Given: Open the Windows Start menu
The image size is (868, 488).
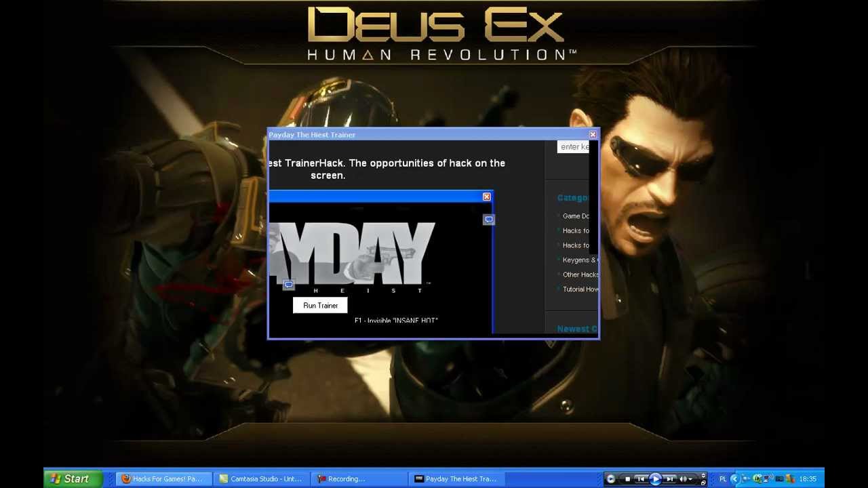Looking at the screenshot, I should tap(73, 479).
